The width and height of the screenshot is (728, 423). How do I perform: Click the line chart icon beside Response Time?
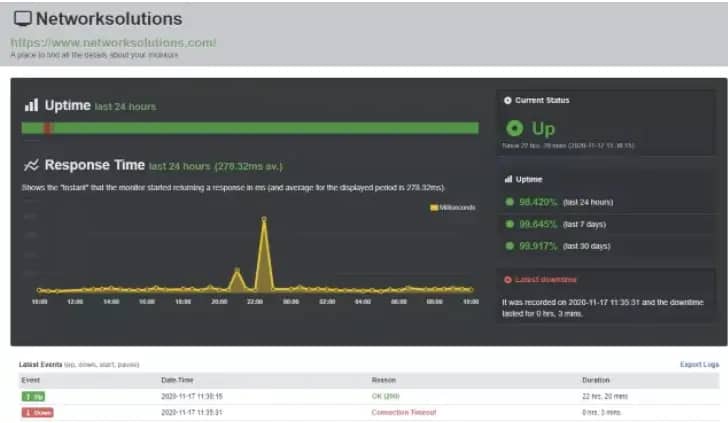coord(31,165)
